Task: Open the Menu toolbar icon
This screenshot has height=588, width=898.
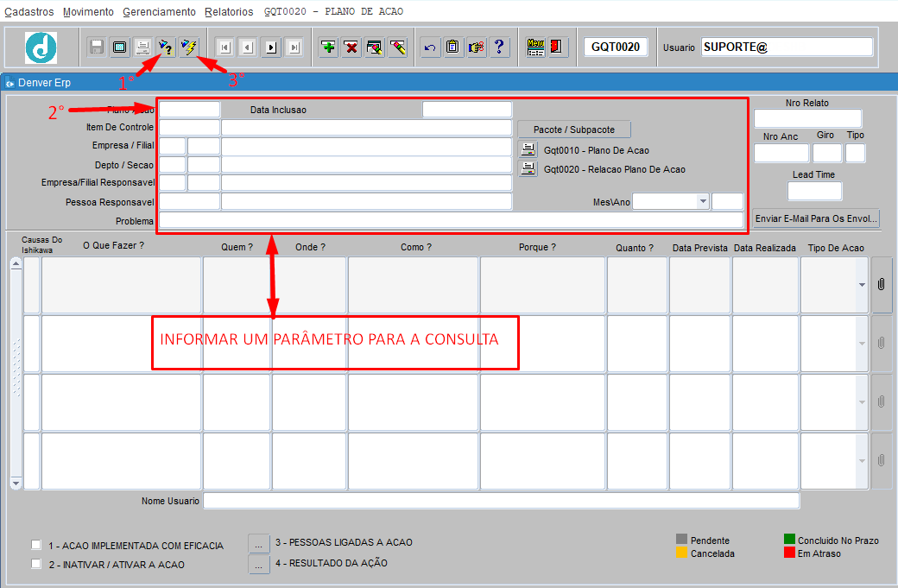Action: (x=535, y=47)
